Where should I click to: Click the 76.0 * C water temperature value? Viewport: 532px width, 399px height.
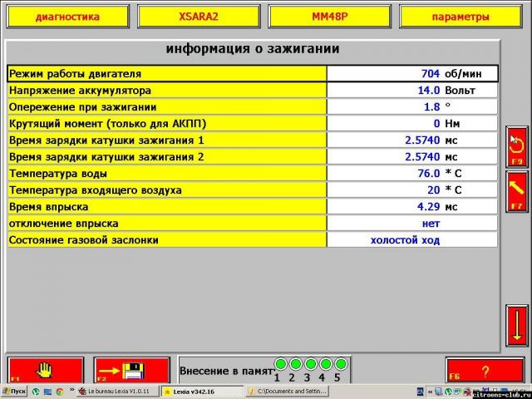pos(412,174)
